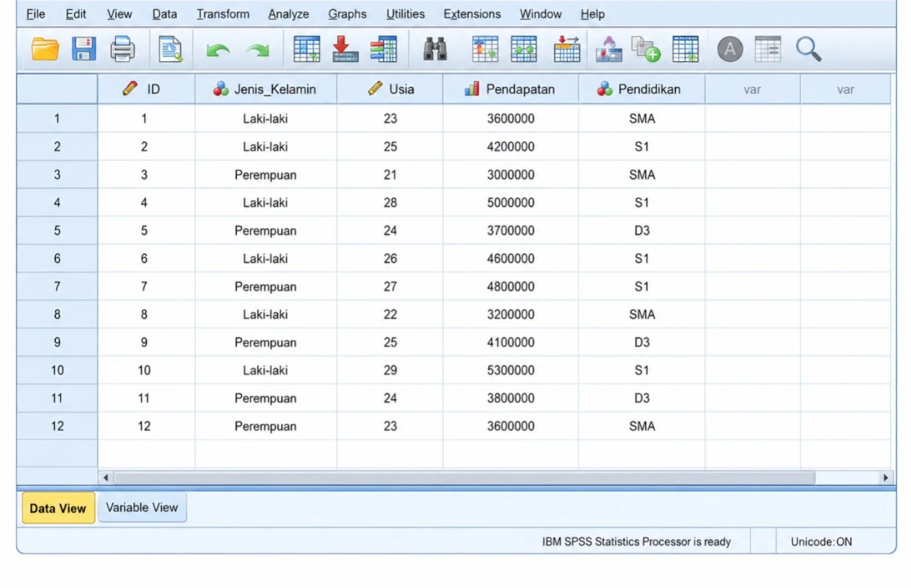Select the Data View tab
The image size is (911, 588).
[x=58, y=508]
